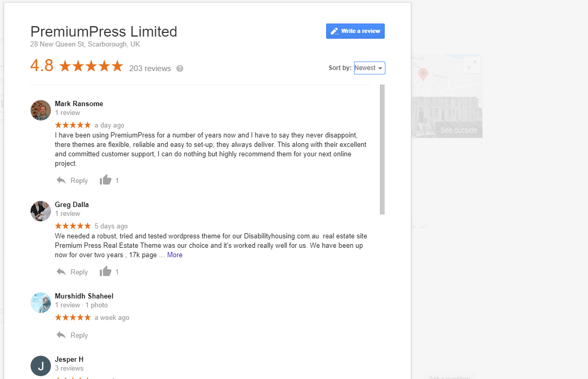
Task: Click the thumbs up icon on Greg Dalla's review
Action: [105, 271]
